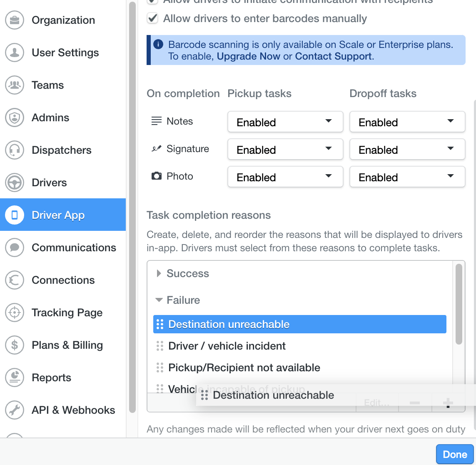Open the Teams group icon
The height and width of the screenshot is (465, 476).
(14, 85)
